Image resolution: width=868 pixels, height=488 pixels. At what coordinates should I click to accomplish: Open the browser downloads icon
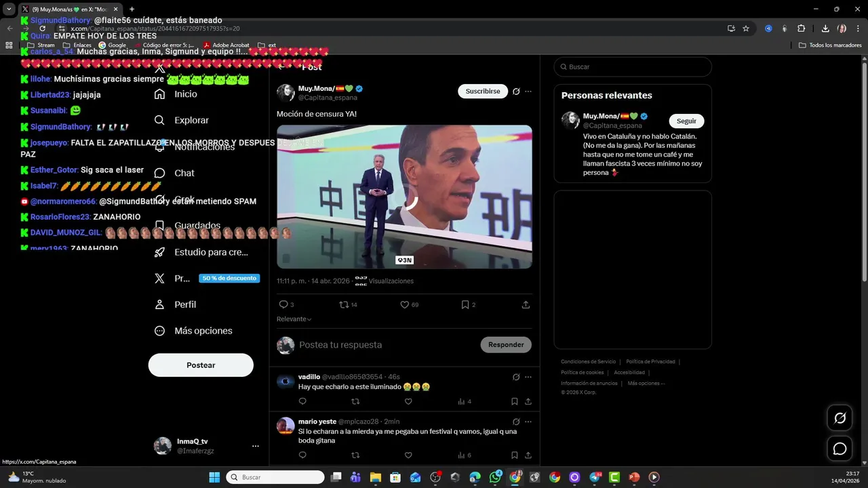pyautogui.click(x=825, y=28)
